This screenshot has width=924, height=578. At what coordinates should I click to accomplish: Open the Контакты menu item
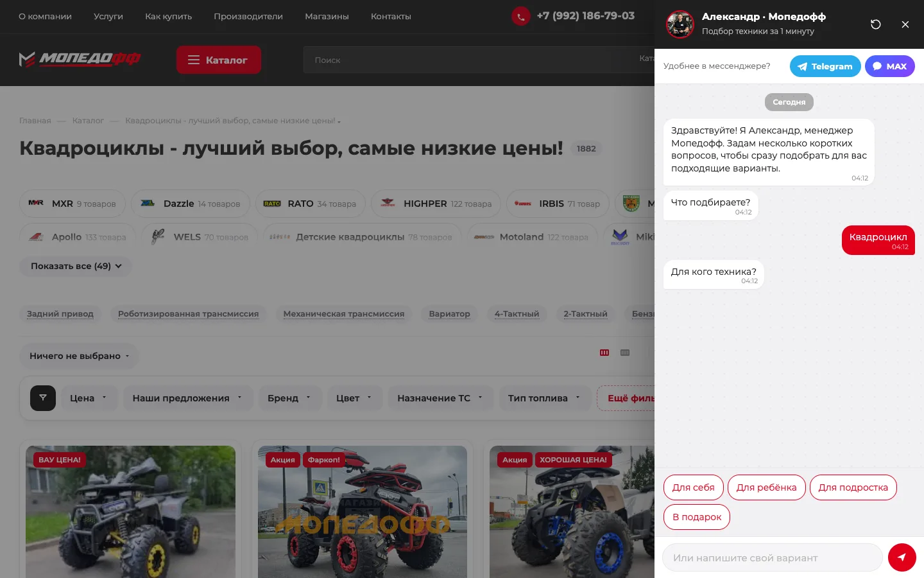coord(391,17)
